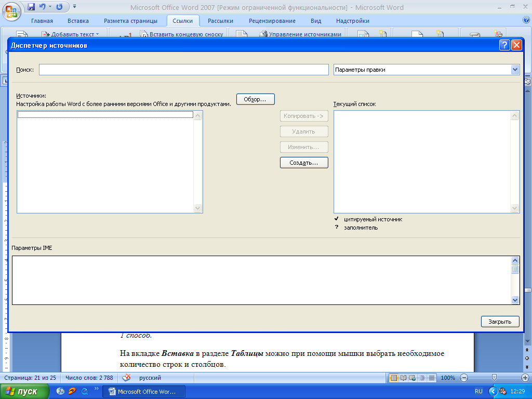Open the Надстройки ribbon tab

coord(353,21)
